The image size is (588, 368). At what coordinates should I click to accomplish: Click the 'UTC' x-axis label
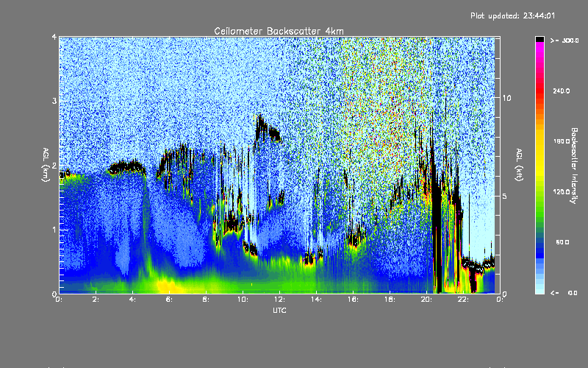click(279, 311)
